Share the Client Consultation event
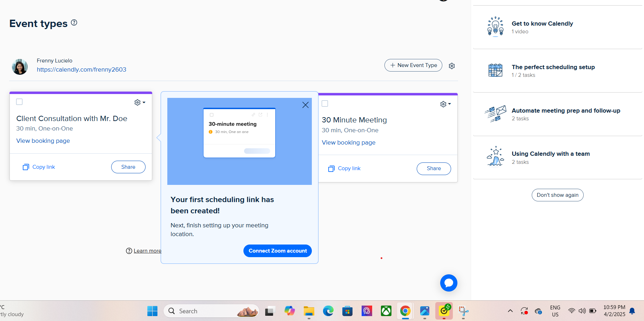Viewport: 644px width, 321px height. point(128,167)
